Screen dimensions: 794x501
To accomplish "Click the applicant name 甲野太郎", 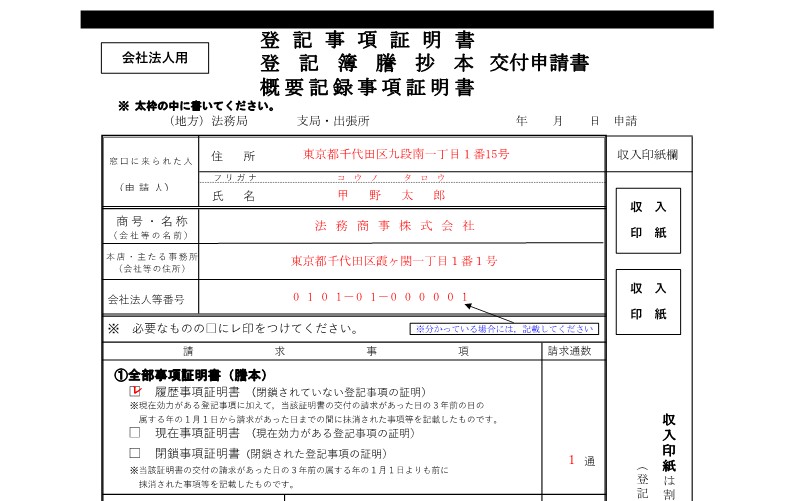I will (x=391, y=195).
